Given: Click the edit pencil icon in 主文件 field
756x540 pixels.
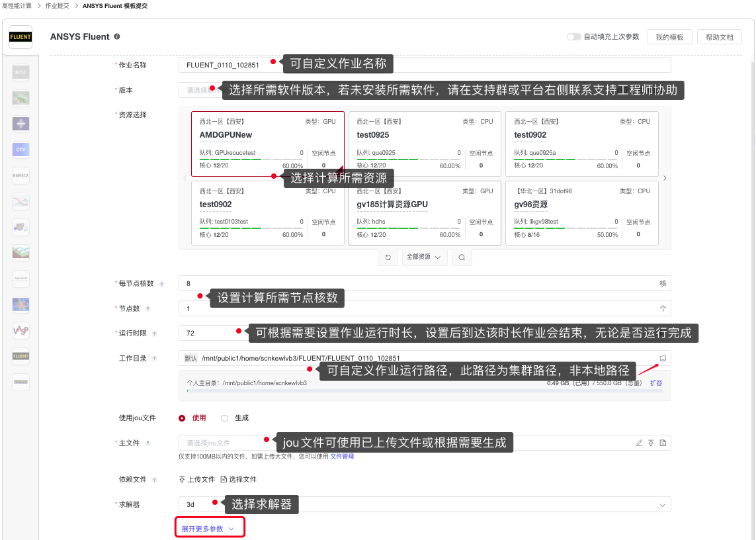Looking at the screenshot, I should point(639,443).
